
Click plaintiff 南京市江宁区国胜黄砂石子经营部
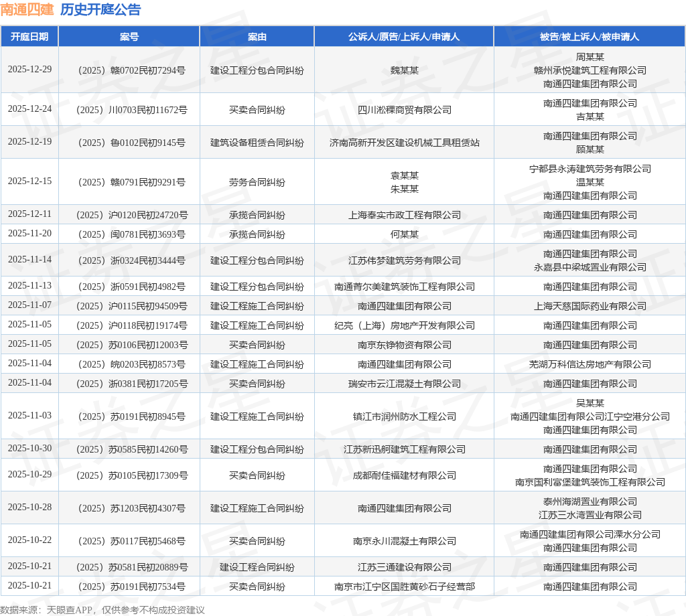coord(404,587)
